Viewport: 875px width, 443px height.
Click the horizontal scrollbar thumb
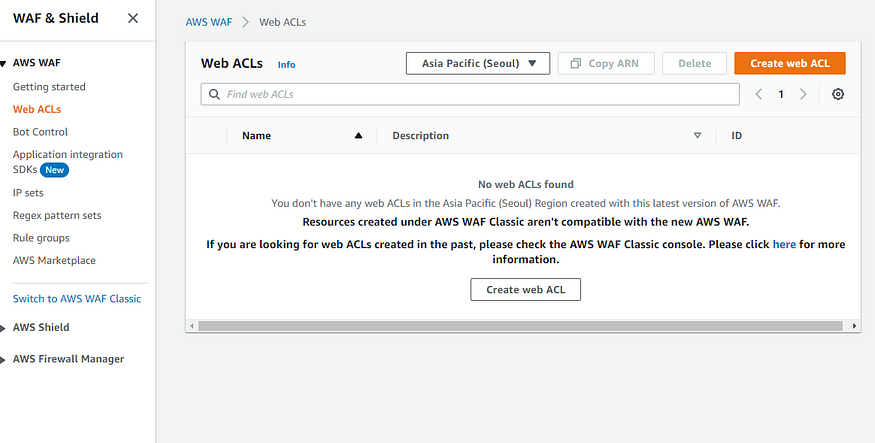coord(520,326)
